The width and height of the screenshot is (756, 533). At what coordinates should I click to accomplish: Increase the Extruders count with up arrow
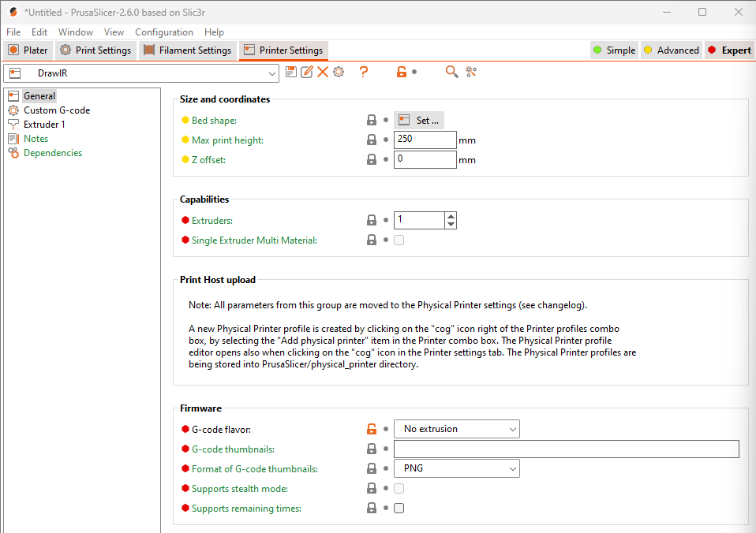(451, 216)
